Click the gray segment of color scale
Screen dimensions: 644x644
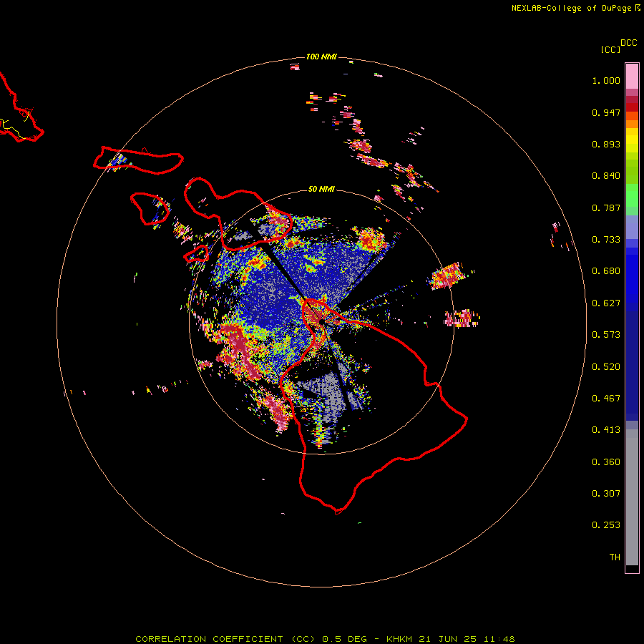coord(632,497)
